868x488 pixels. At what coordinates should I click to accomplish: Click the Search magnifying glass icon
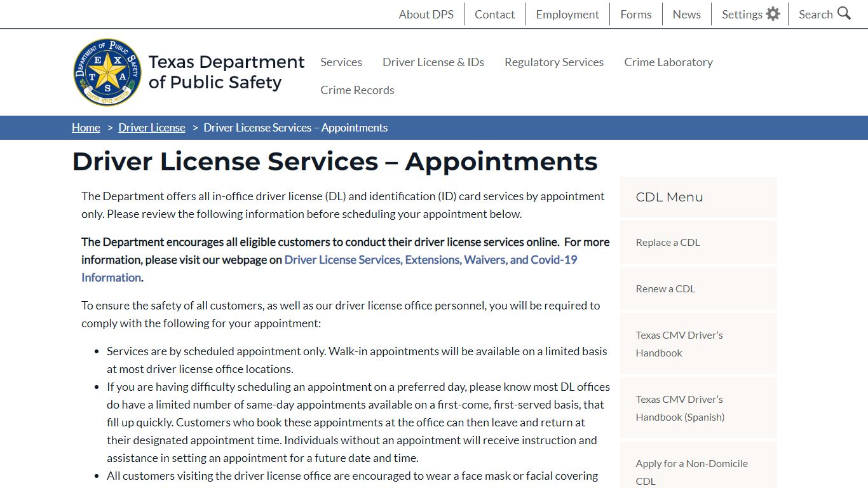click(x=844, y=13)
